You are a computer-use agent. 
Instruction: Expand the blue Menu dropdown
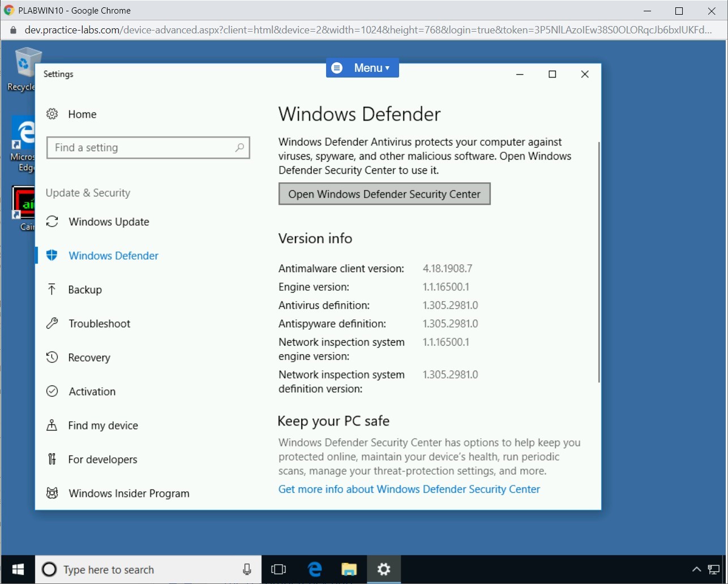tap(362, 68)
